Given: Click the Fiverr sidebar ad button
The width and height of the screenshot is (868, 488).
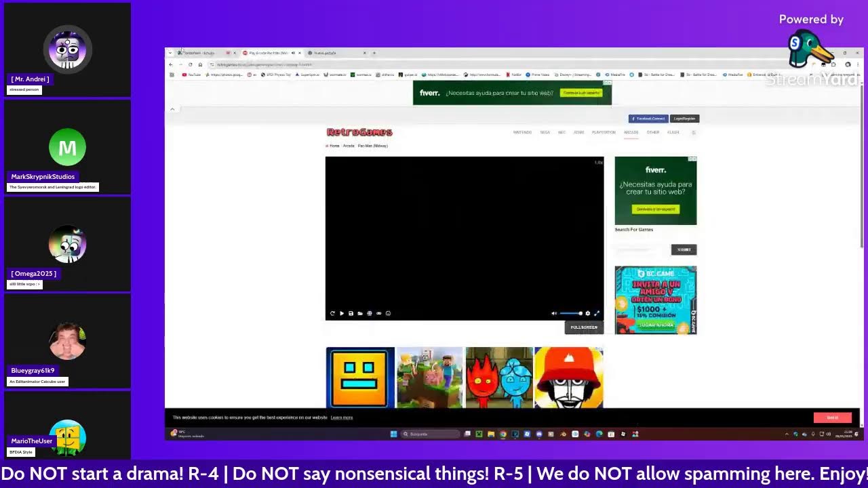Looking at the screenshot, I should (x=655, y=209).
